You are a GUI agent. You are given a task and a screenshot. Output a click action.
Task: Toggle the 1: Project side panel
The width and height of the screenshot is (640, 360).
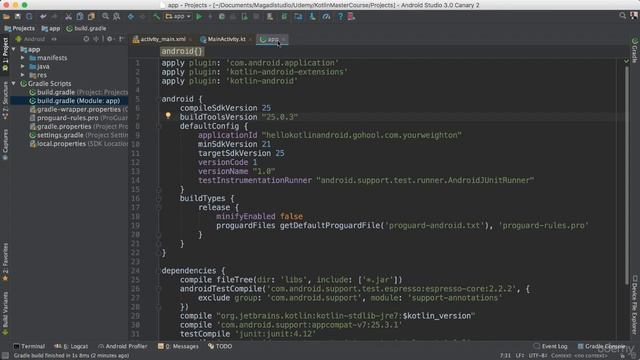tap(5, 54)
